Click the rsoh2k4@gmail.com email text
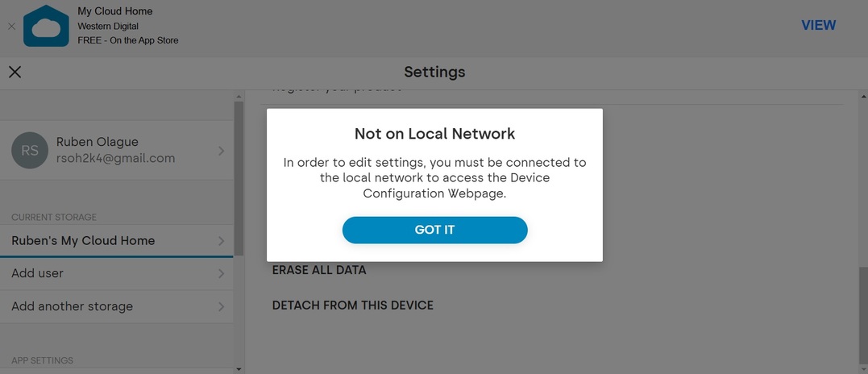 tap(116, 159)
